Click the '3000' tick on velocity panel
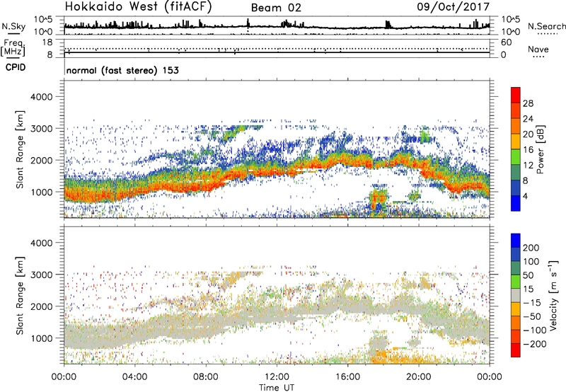 pyautogui.click(x=41, y=275)
